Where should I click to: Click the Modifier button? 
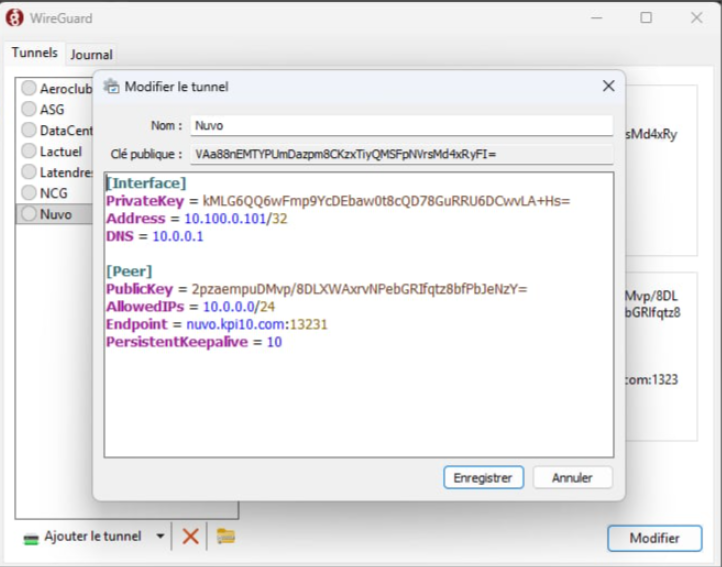pos(654,538)
